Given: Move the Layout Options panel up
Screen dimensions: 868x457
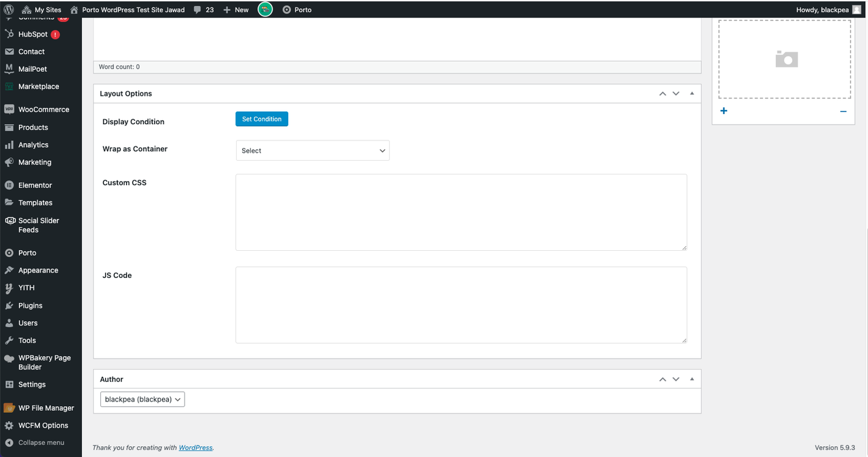Looking at the screenshot, I should coord(663,94).
